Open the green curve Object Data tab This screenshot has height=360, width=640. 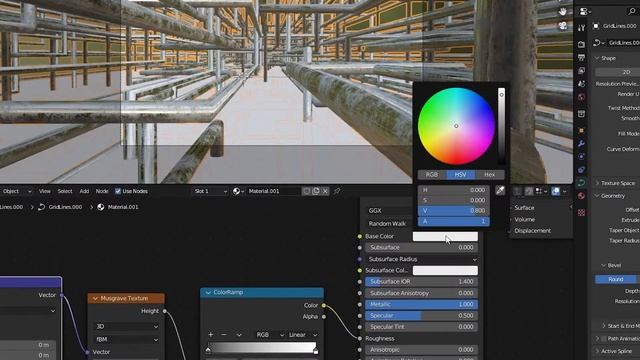coord(581,183)
